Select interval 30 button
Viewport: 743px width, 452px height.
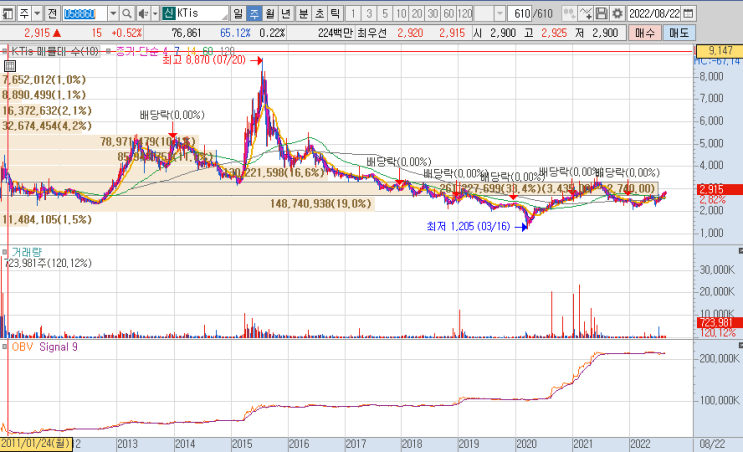pyautogui.click(x=433, y=13)
